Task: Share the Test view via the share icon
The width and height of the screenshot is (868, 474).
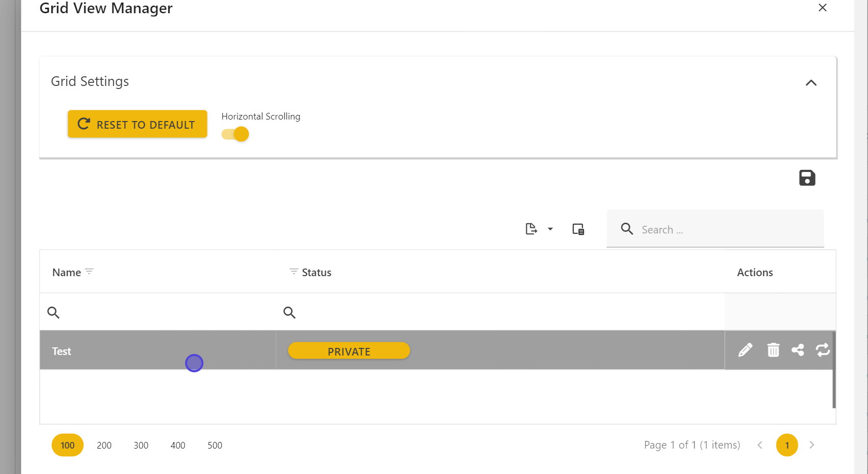Action: 798,350
